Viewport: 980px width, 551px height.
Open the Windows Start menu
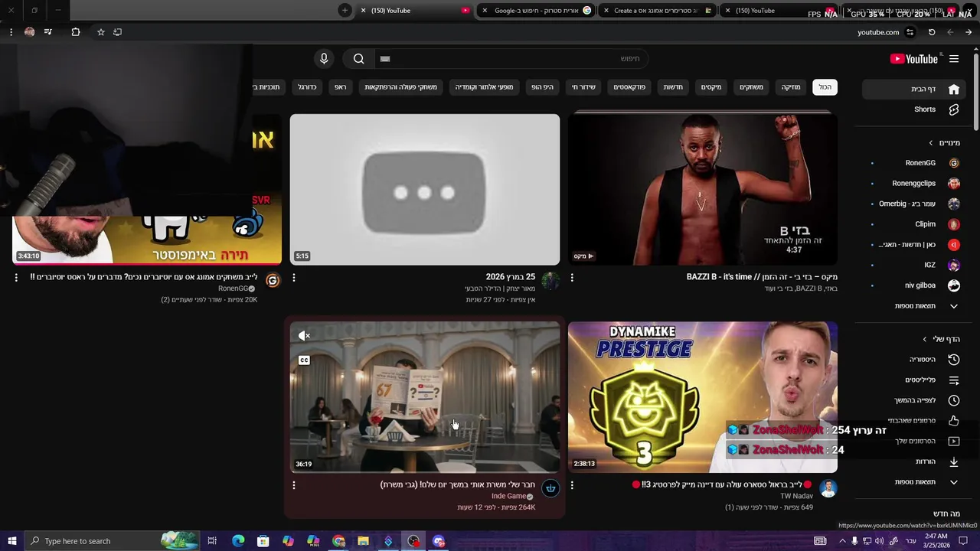click(11, 541)
